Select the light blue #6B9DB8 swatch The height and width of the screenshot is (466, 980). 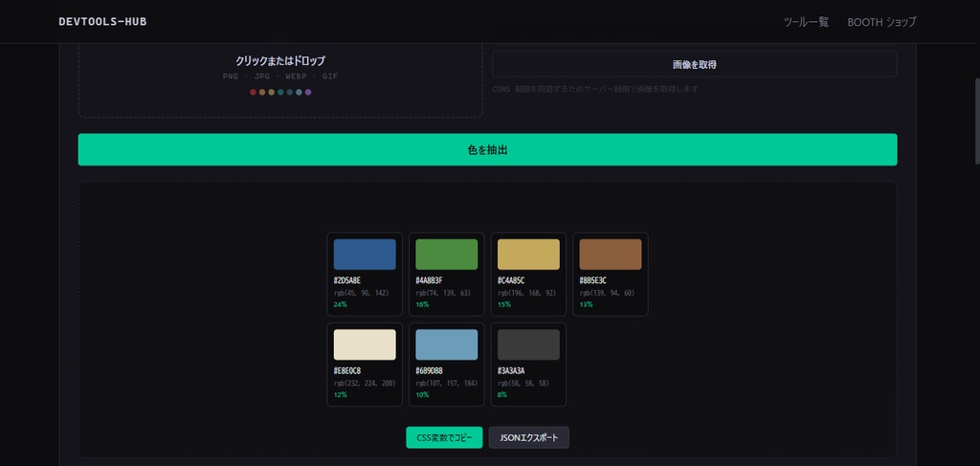pos(446,344)
